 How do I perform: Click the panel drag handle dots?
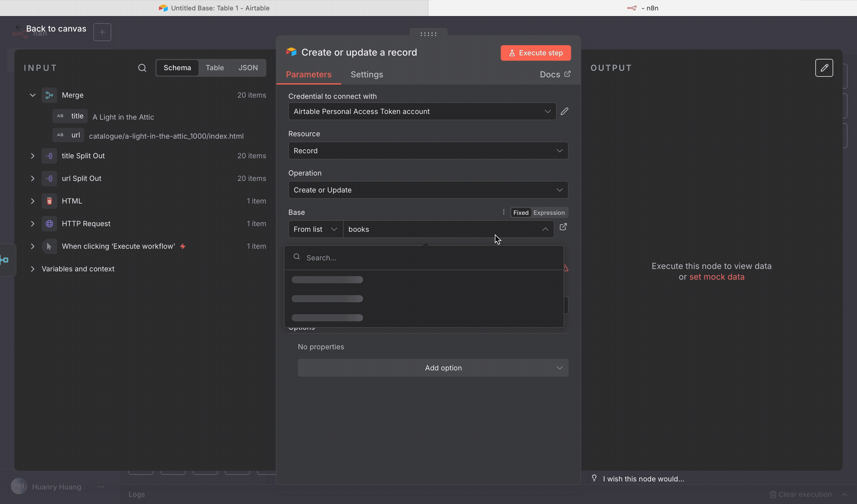[x=428, y=34]
